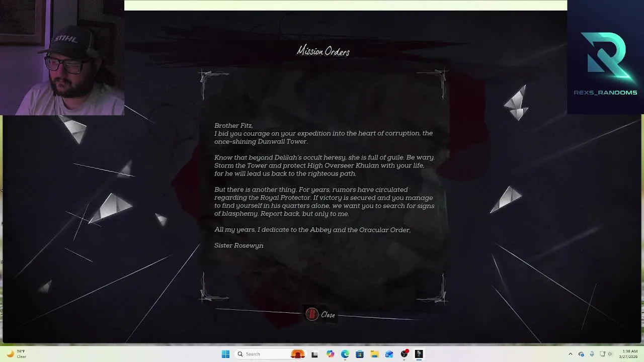Viewport: 644px width, 362px height.
Task: Click the line starting 'But there is another thing'
Action: tap(311, 190)
